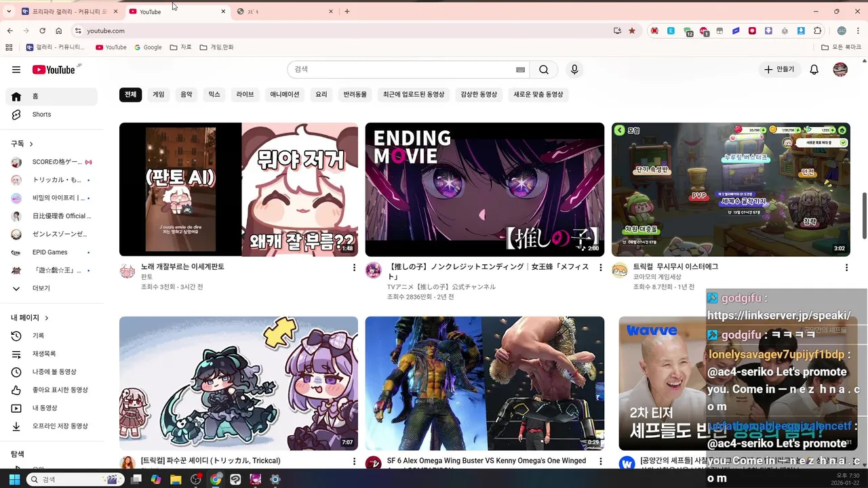Open Shorts in the sidebar
Screen dimensions: 868x488
52,115
